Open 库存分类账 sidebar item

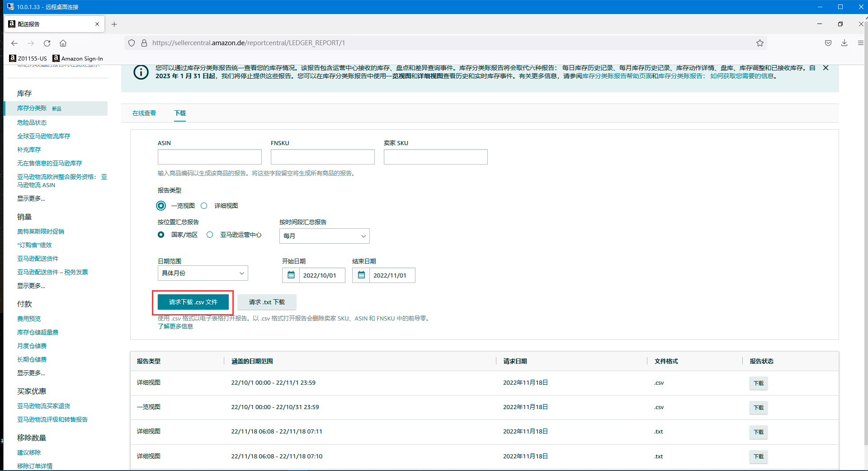[x=32, y=108]
